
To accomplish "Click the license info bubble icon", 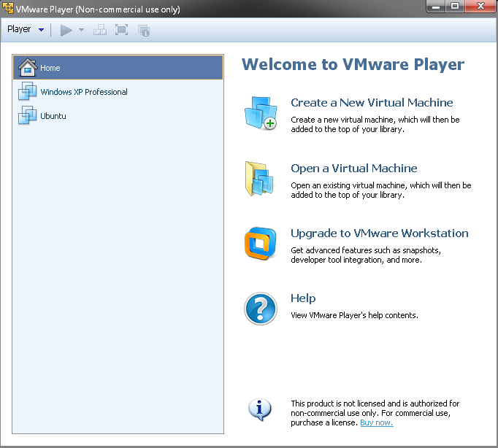I will coord(259,409).
